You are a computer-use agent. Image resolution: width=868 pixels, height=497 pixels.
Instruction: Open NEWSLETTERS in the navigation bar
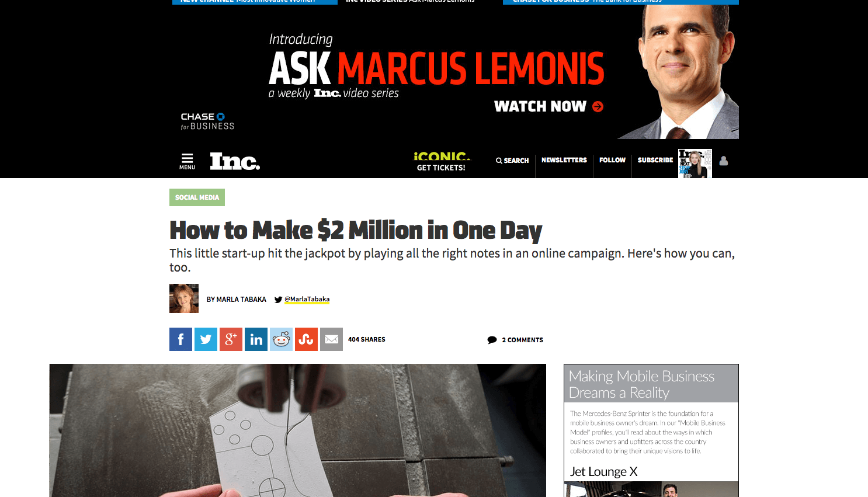click(x=564, y=160)
